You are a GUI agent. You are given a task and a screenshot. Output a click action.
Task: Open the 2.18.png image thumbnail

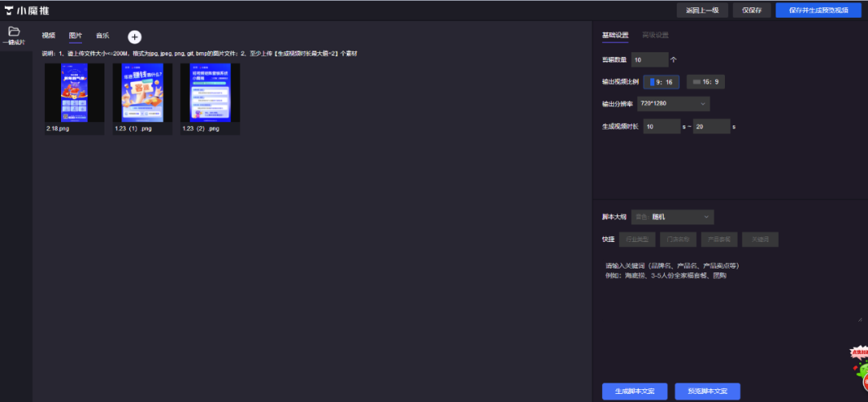tap(74, 92)
